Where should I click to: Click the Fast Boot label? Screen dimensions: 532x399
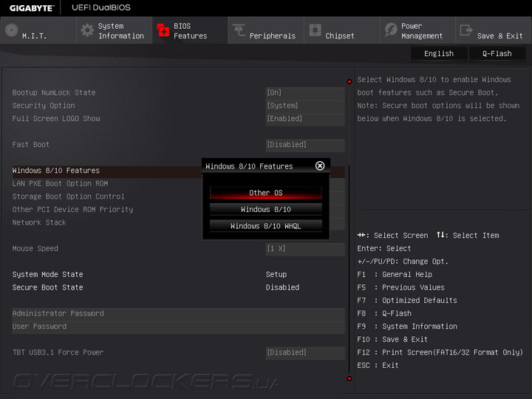[x=30, y=145]
